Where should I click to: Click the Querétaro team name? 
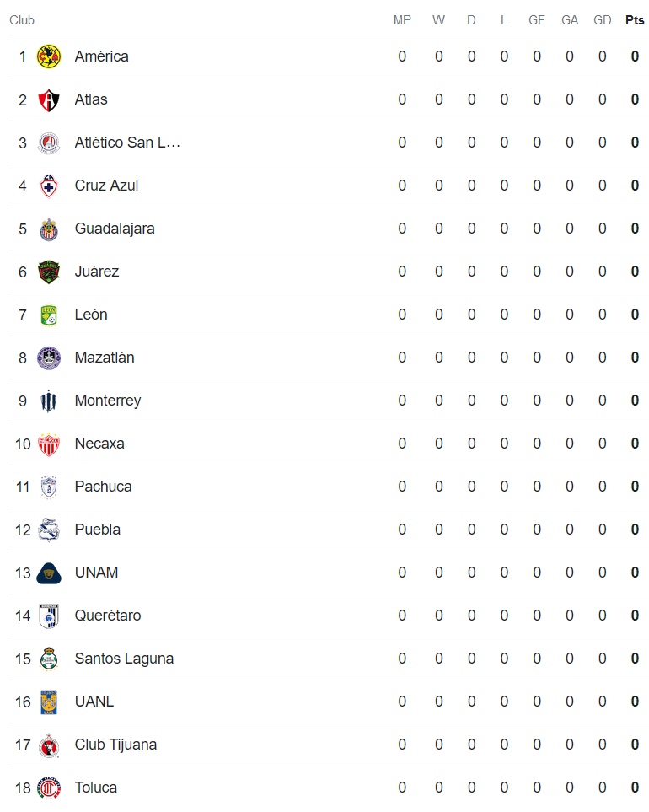pos(108,616)
